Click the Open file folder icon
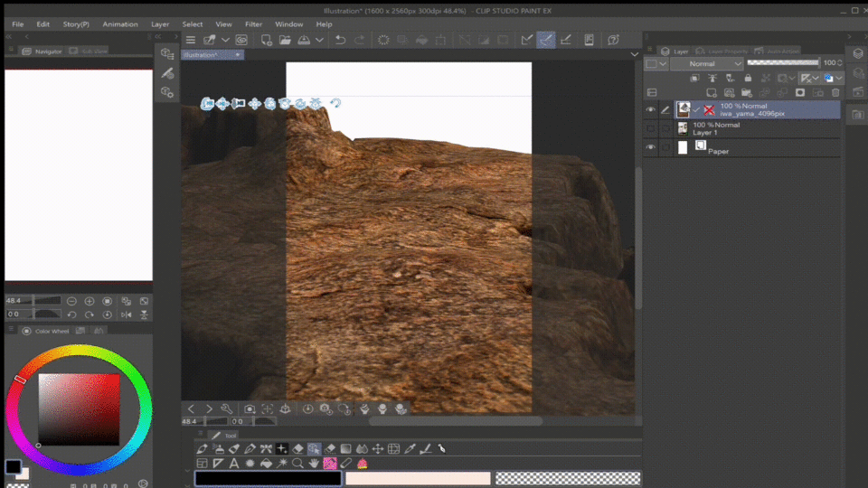Image resolution: width=868 pixels, height=488 pixels. coord(285,40)
